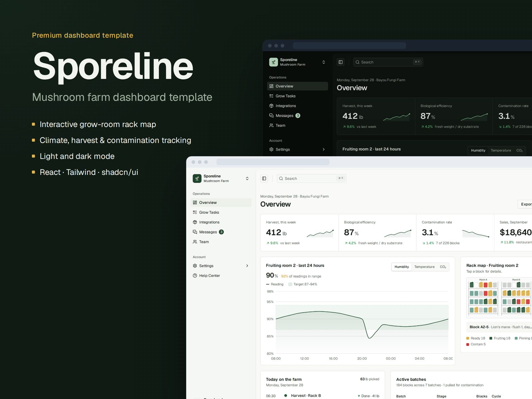This screenshot has height=399, width=532.
Task: Select Humidity toggle in dark window chart
Action: click(x=478, y=150)
